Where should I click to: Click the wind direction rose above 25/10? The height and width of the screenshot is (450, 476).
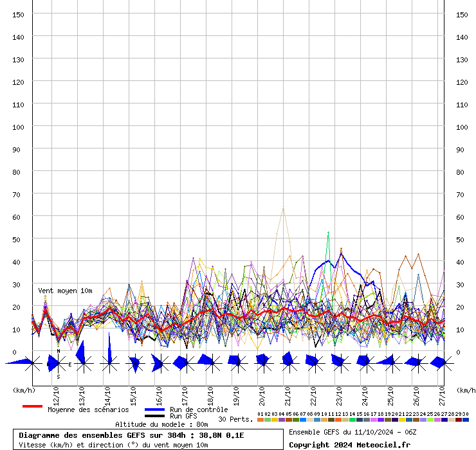tap(389, 362)
